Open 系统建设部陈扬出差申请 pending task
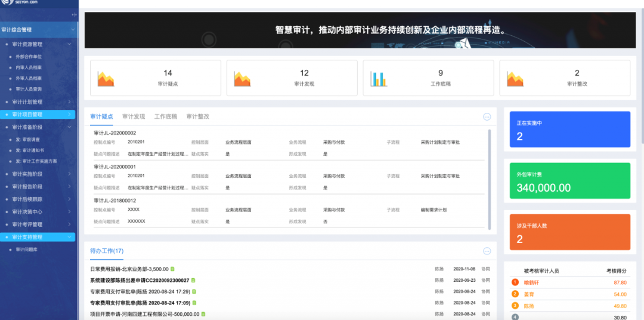Screen dimensions: 644x320 (x=140, y=280)
